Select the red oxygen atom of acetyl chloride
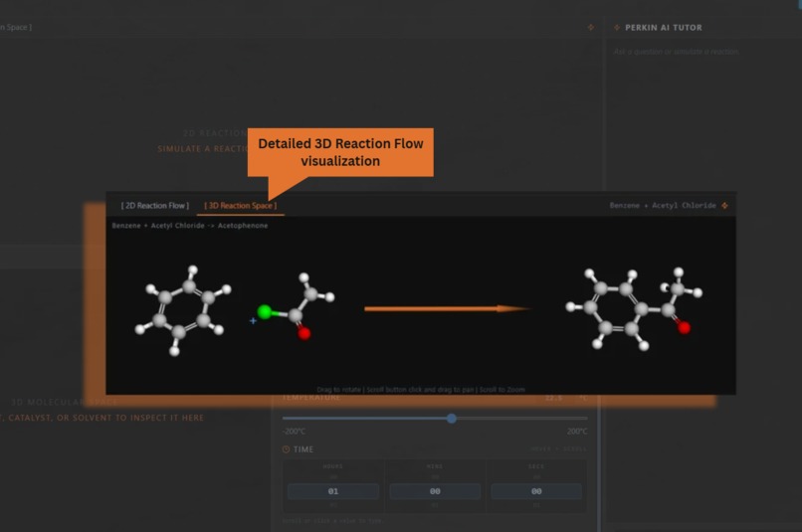The image size is (802, 532). point(304,333)
